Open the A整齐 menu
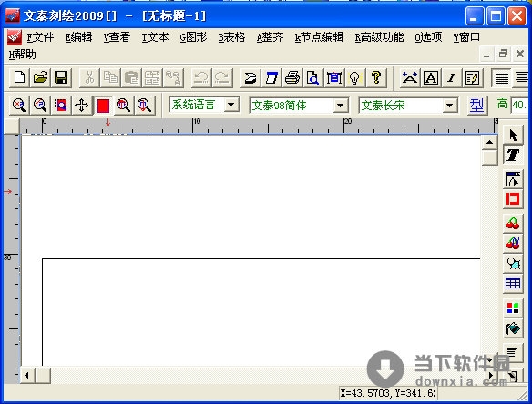 [270, 37]
